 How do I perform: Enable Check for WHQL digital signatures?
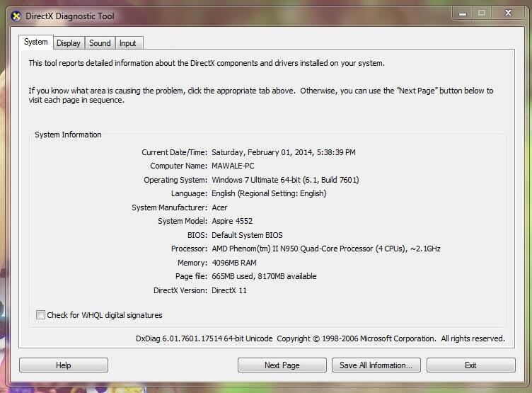40,315
